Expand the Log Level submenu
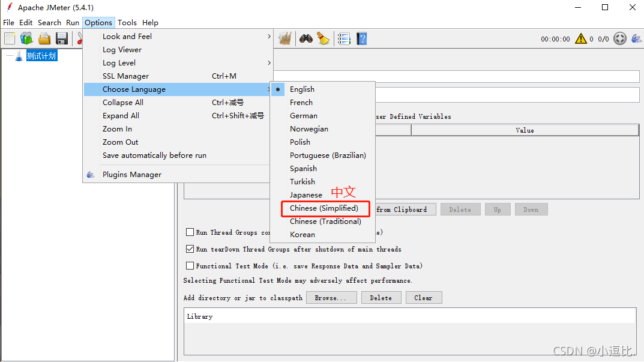Image resolution: width=644 pixels, height=362 pixels. pyautogui.click(x=178, y=63)
